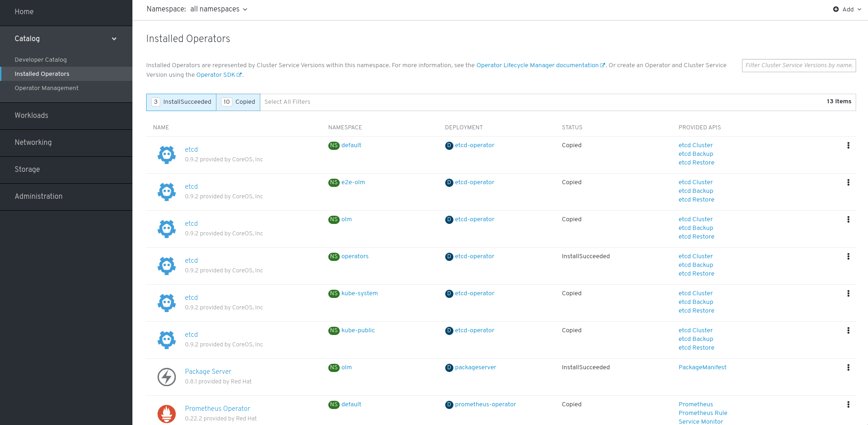Click external link icon after Lifecycle Manager documentation

point(603,65)
